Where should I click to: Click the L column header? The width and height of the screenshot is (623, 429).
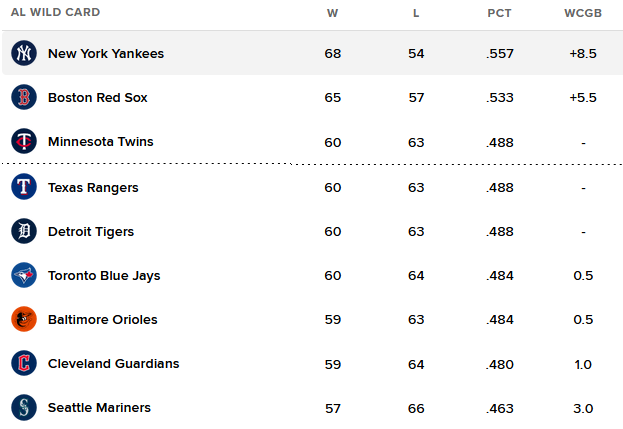click(416, 13)
